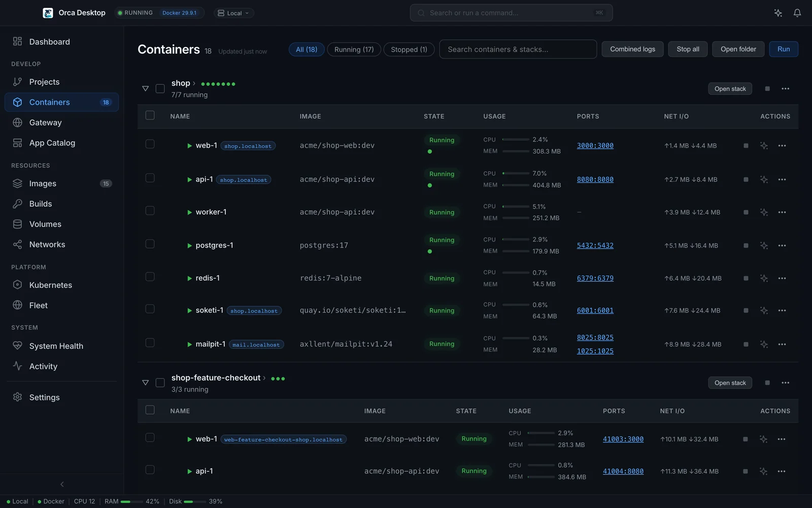Viewport: 812px width, 508px height.
Task: Show All (18) containers filter
Action: point(307,49)
